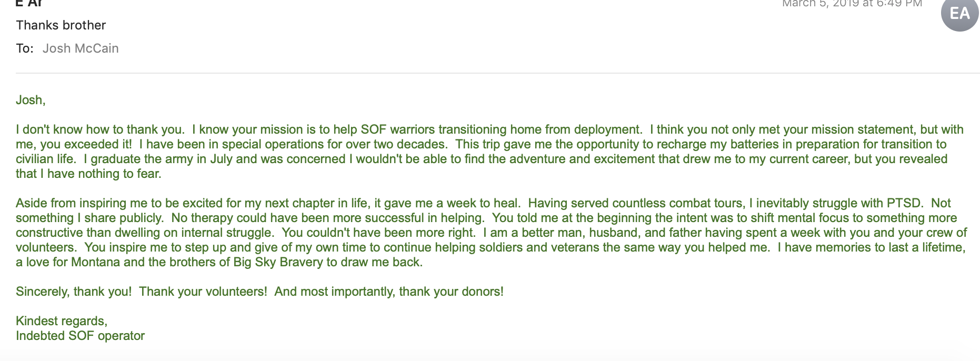980x361 pixels.
Task: Click the Thanks brother subject line
Action: coord(61,25)
